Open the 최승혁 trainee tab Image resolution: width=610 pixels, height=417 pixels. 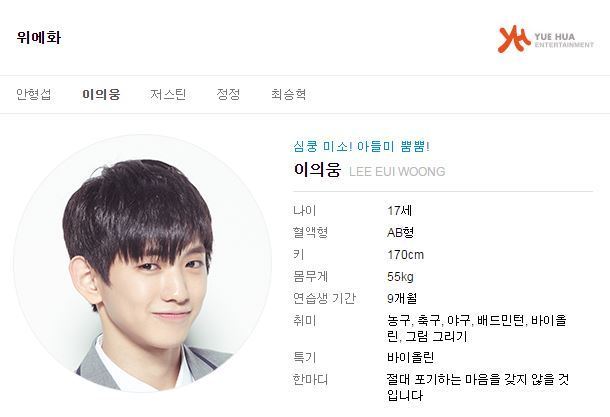288,95
